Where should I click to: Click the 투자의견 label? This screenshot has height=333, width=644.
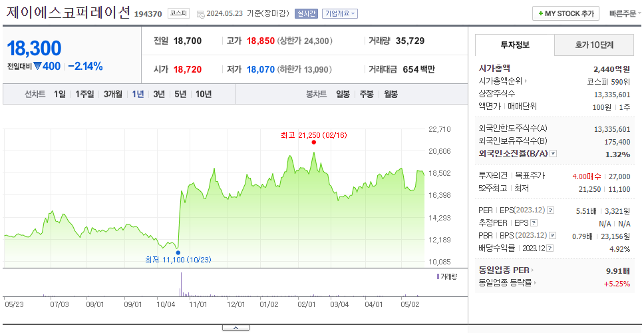[493, 176]
